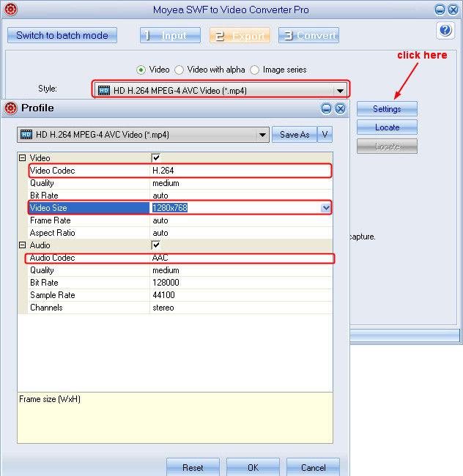This screenshot has height=476, width=463.
Task: Collapse the Video property group
Action: [x=22, y=158]
